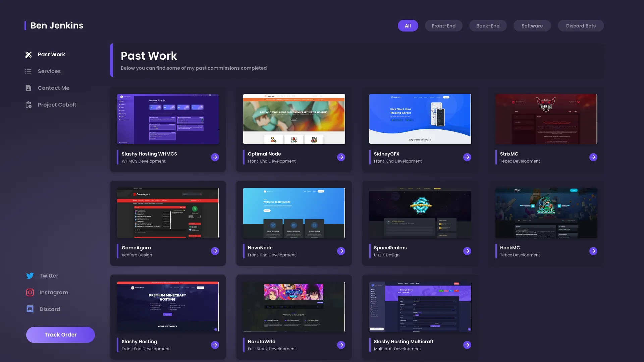The width and height of the screenshot is (644, 362).
Task: View the SpaceRealms preview thumbnail
Action: tap(420, 213)
